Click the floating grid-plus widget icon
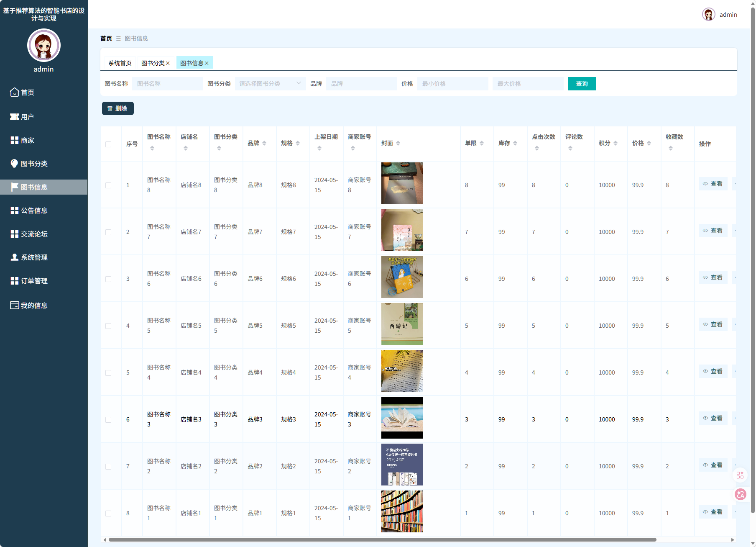The height and width of the screenshot is (547, 756). point(740,475)
